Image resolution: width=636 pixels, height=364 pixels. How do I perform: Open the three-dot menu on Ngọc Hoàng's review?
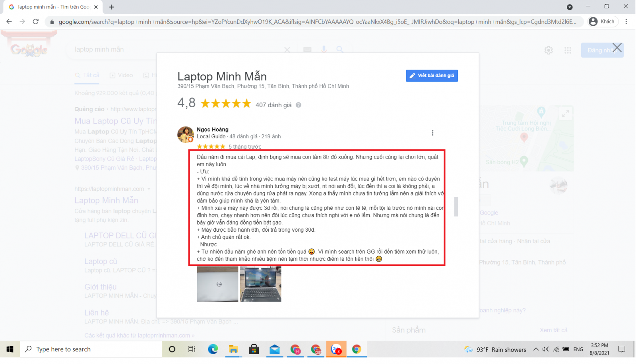[432, 133]
